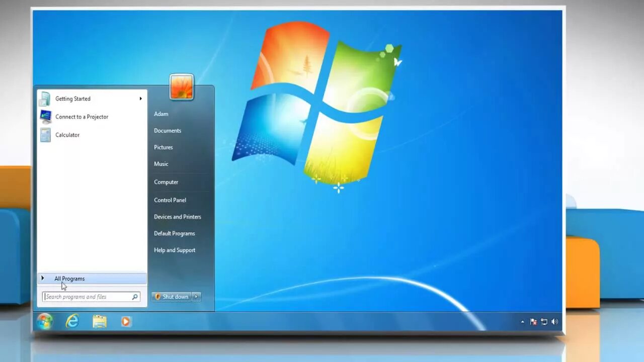Click the Calculator program icon
Viewport: 644px width, 362px height.
45,135
